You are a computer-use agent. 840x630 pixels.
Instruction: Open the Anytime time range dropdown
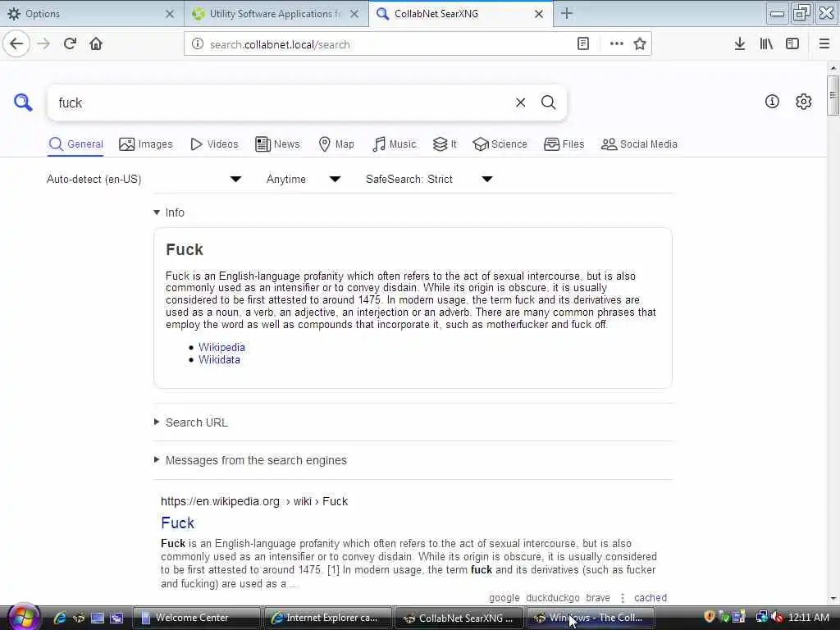(x=304, y=179)
